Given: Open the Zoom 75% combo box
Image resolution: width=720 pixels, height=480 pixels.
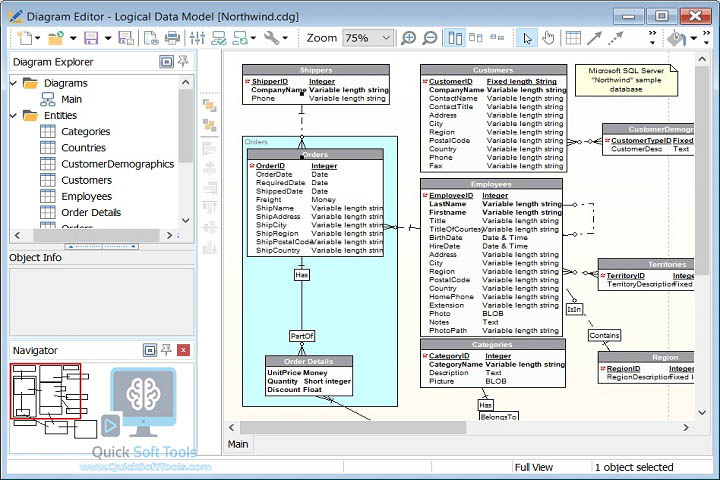Looking at the screenshot, I should 367,38.
